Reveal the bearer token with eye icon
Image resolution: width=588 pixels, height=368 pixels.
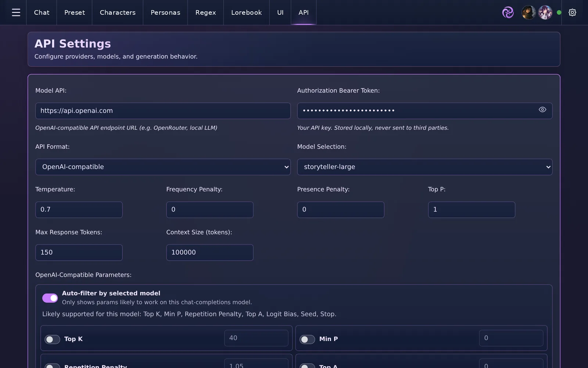pyautogui.click(x=542, y=110)
